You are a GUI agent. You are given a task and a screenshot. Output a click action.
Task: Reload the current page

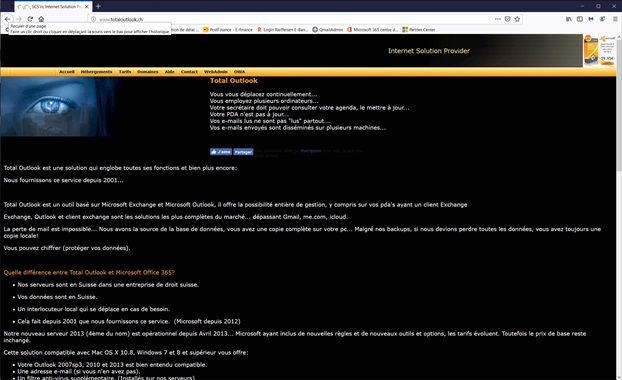click(30, 19)
